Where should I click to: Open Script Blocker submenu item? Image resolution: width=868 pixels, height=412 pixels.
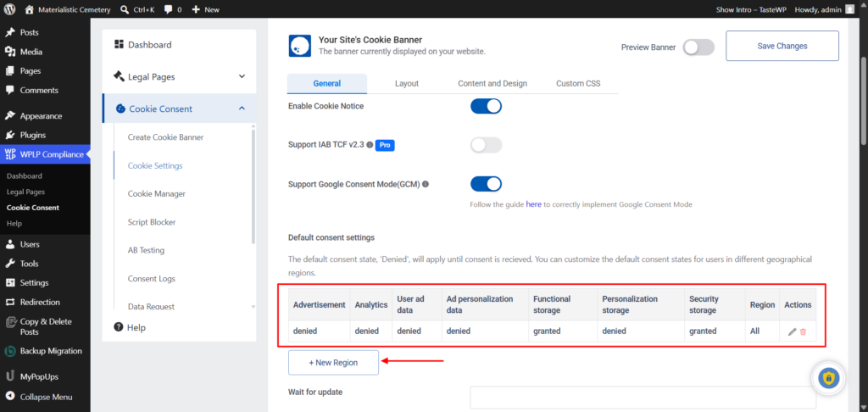(x=152, y=222)
